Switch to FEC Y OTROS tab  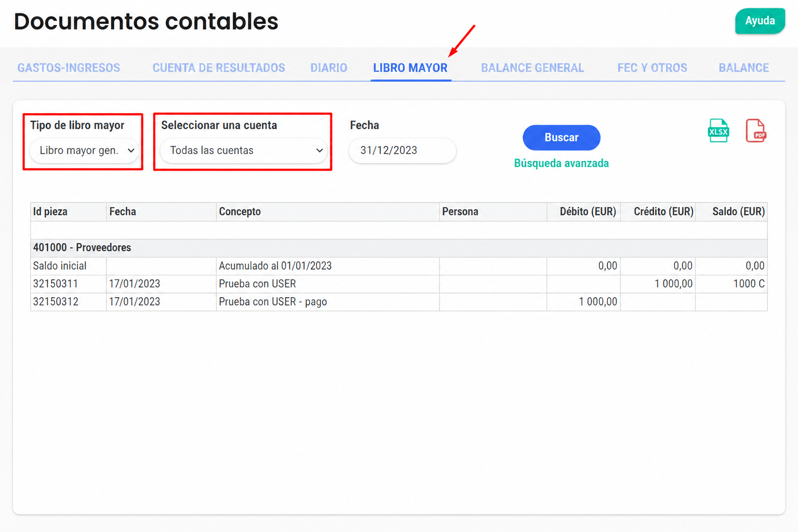pyautogui.click(x=653, y=68)
